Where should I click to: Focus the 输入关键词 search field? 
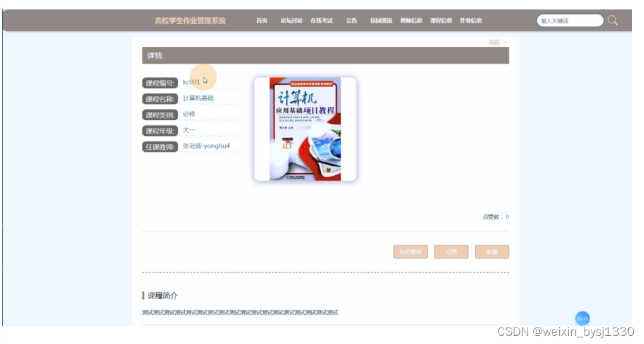[x=570, y=20]
